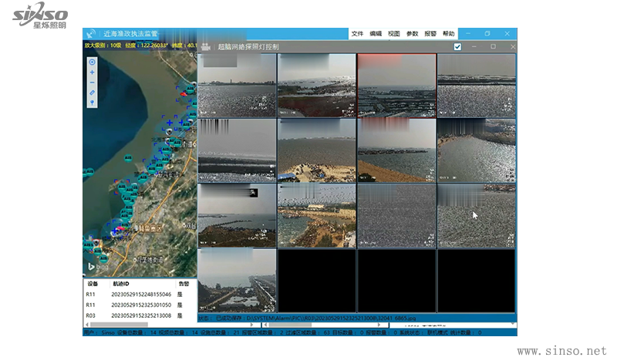Close the searchlight control window
The image size is (617, 364).
[x=512, y=47]
